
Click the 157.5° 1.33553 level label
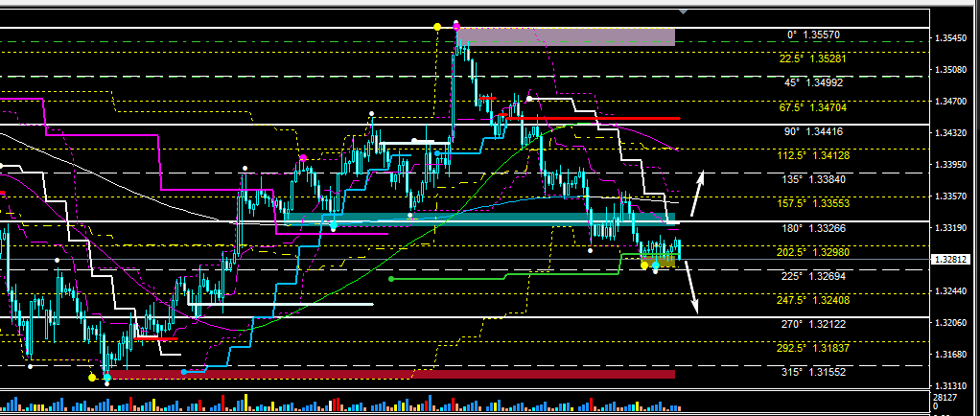click(814, 203)
